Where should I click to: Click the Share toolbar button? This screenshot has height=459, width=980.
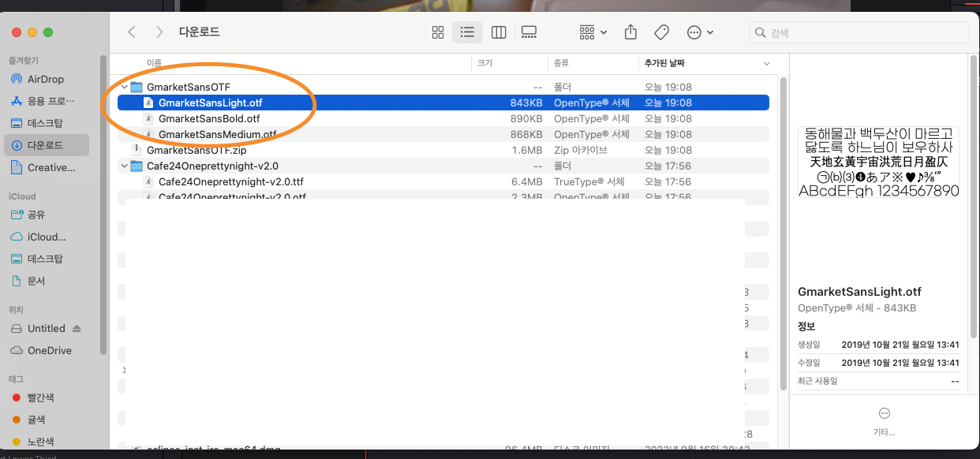click(630, 32)
